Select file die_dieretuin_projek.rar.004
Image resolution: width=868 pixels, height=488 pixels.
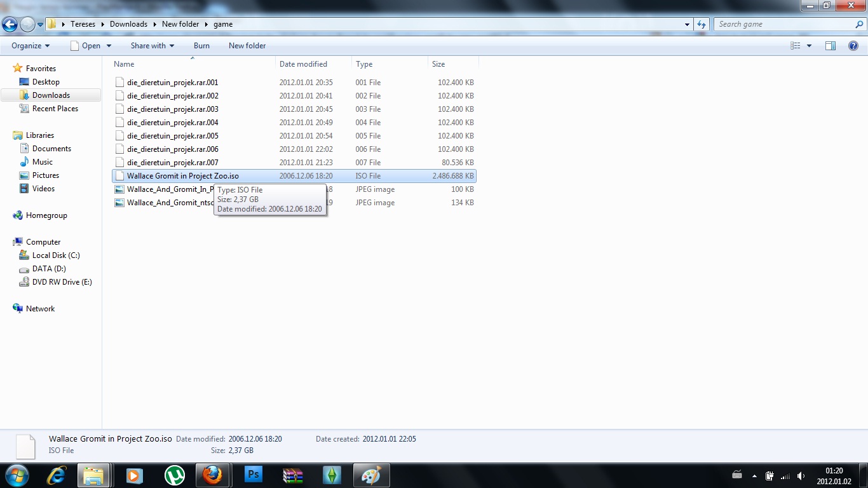pos(294,123)
